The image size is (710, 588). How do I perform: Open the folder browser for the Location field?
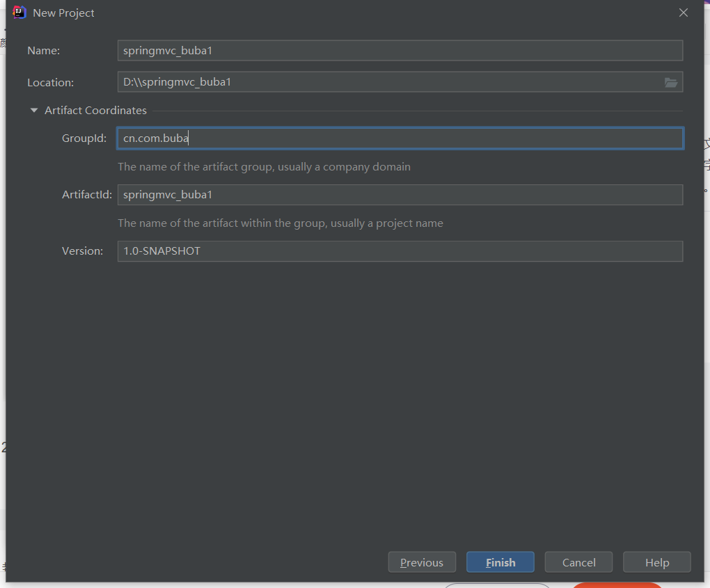point(670,82)
